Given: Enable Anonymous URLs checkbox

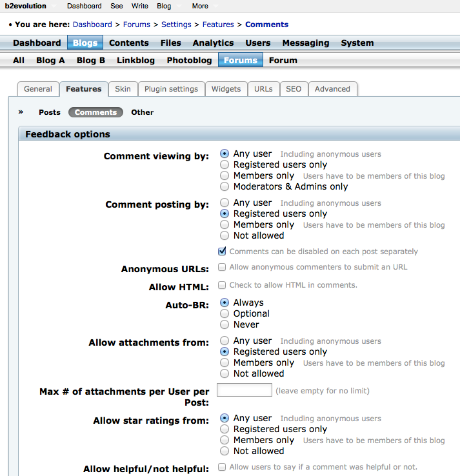Looking at the screenshot, I should tap(222, 267).
